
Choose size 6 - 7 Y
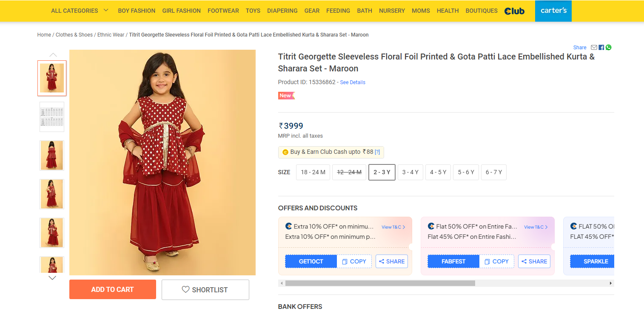tap(493, 172)
